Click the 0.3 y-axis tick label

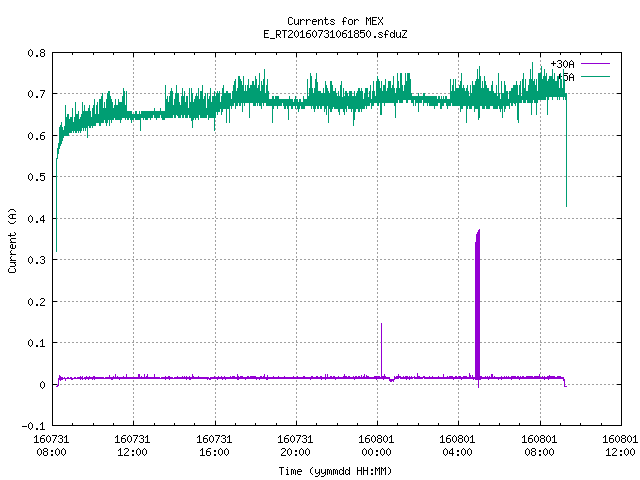pos(37,260)
